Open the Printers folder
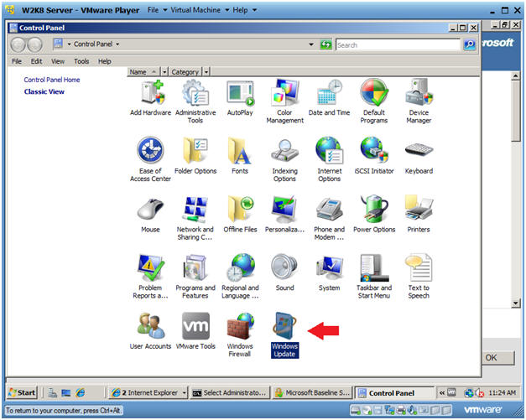 click(419, 214)
